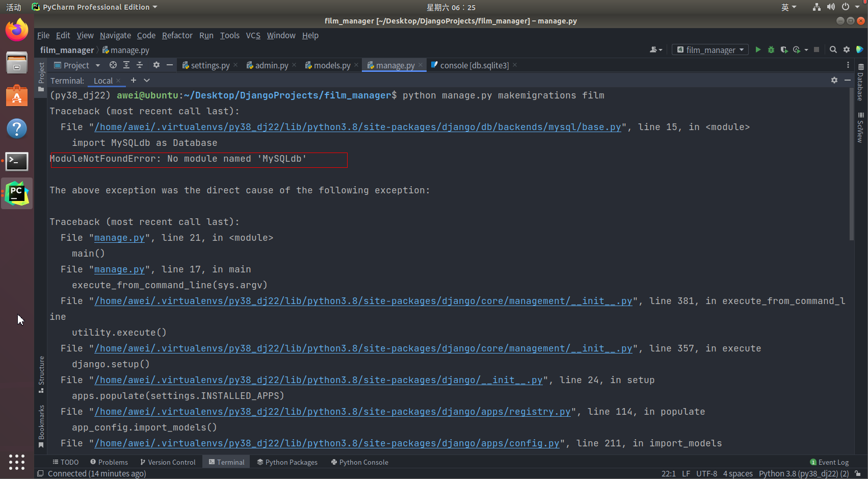Open Python Console tool window
The width and height of the screenshot is (868, 479).
(x=360, y=462)
